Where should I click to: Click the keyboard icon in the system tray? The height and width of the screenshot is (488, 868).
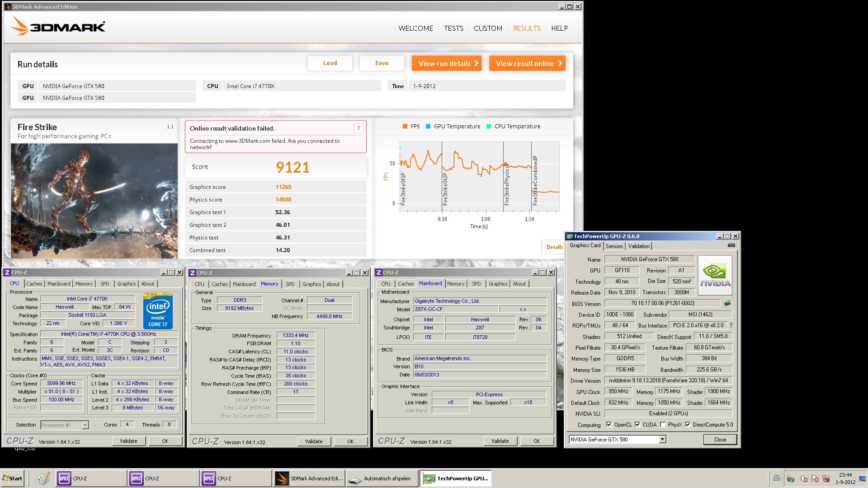777,478
